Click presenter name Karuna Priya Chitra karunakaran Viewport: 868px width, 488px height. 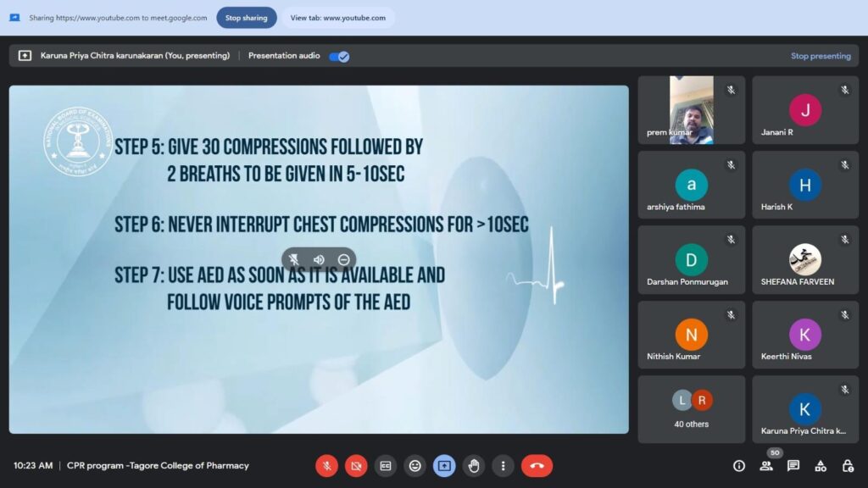(135, 56)
